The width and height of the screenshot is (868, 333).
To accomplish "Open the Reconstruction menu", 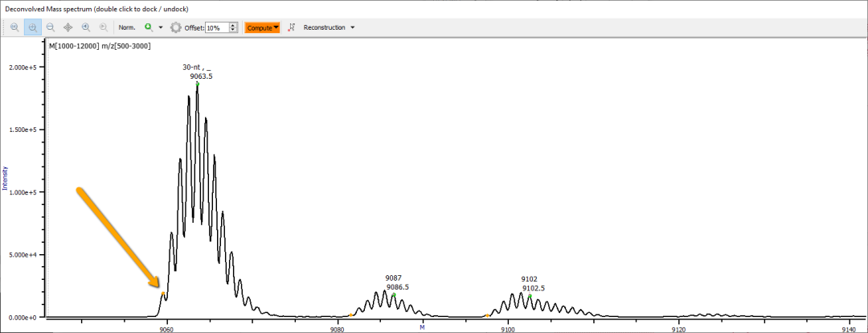I will point(325,27).
